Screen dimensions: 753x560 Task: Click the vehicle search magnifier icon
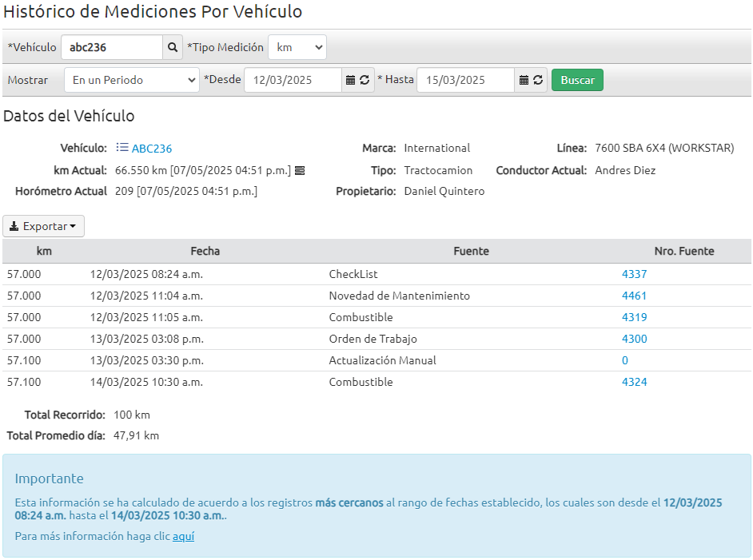tap(173, 47)
